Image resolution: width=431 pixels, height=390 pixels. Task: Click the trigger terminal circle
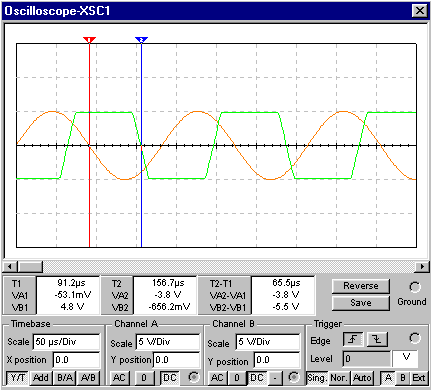(x=415, y=338)
